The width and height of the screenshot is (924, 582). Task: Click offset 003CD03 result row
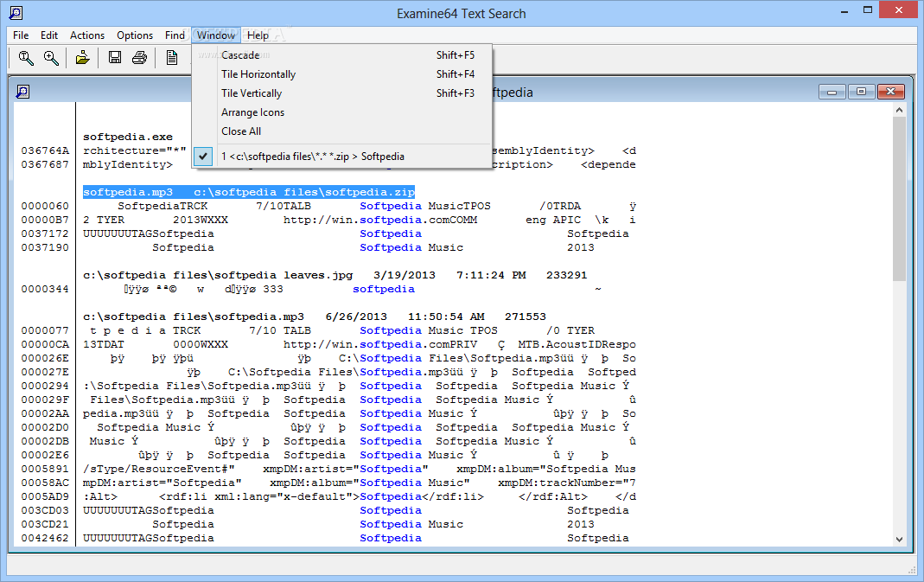coord(45,510)
